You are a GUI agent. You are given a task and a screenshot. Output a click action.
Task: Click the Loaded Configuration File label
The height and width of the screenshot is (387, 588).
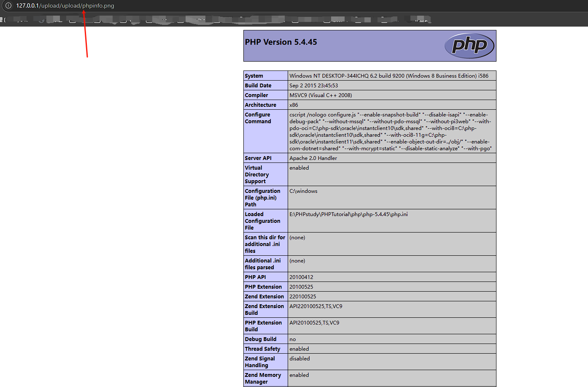click(262, 221)
